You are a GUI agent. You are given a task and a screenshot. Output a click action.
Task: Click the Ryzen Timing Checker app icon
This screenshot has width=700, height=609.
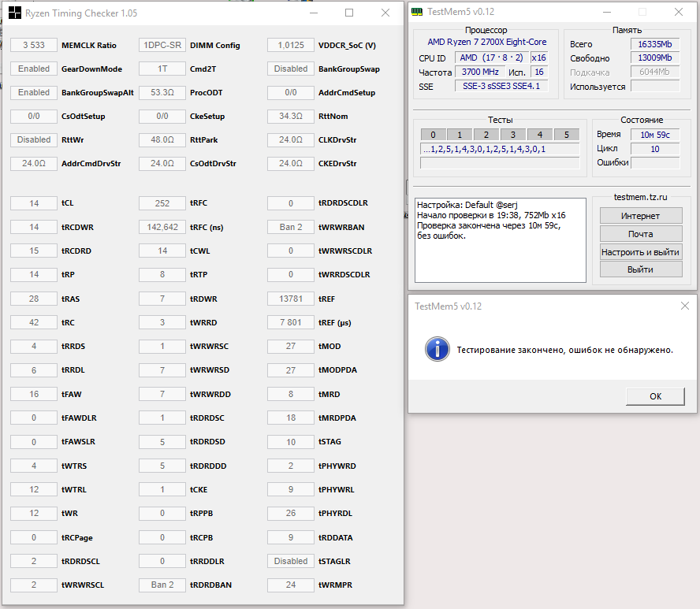click(15, 13)
